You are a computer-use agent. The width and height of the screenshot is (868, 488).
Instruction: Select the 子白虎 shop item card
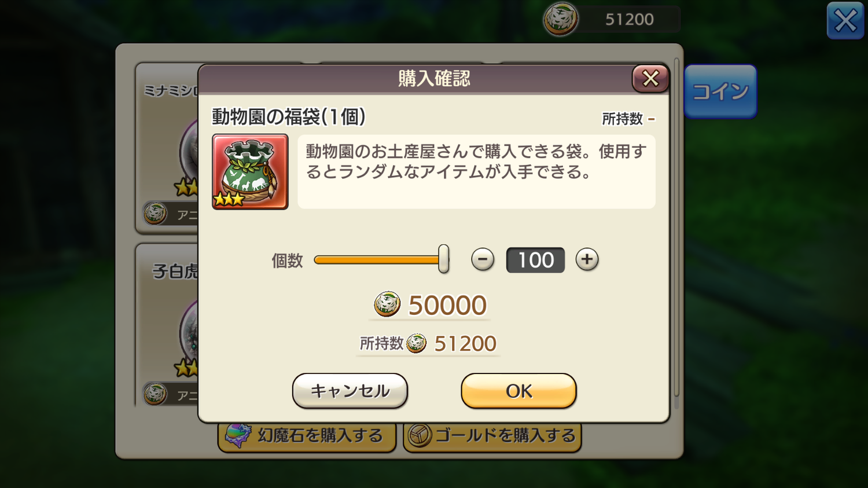coord(168,325)
